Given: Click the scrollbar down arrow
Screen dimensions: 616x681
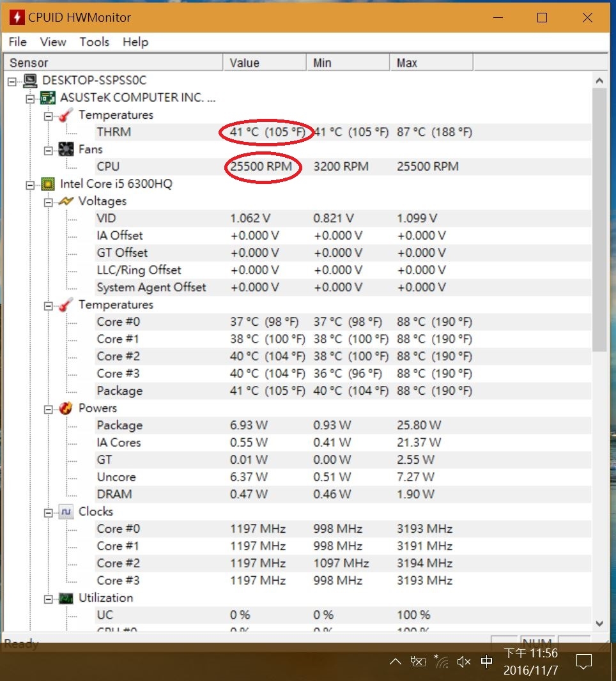Looking at the screenshot, I should click(599, 624).
